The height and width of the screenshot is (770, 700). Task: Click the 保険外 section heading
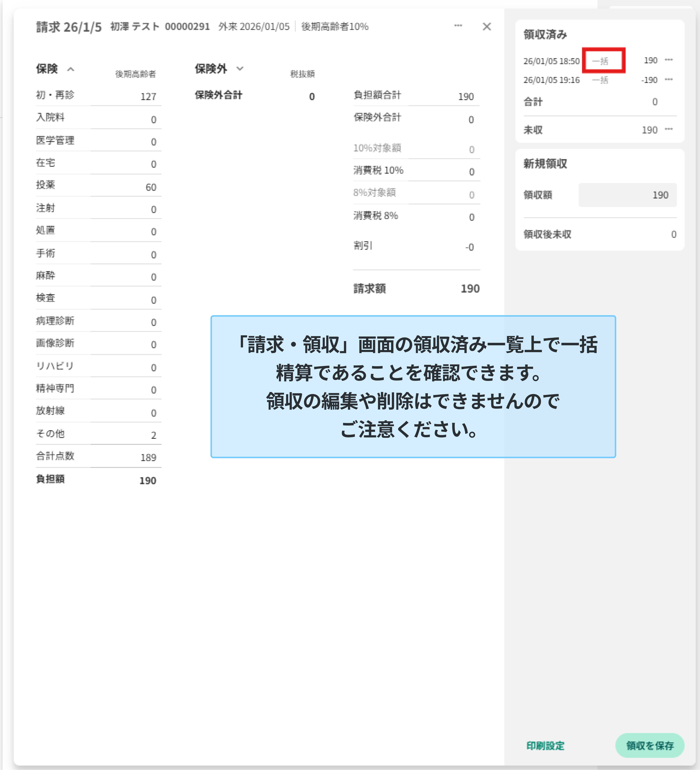pos(211,69)
